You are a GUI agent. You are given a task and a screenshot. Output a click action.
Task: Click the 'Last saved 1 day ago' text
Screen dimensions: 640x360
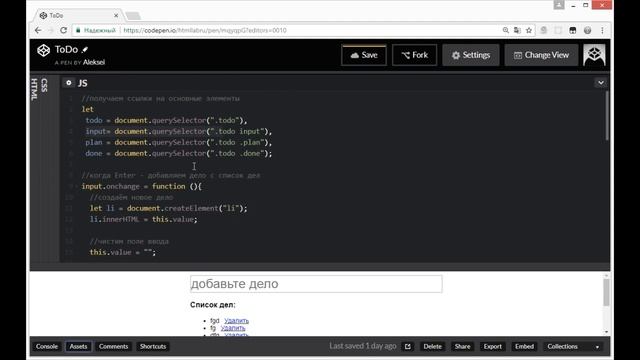363,346
